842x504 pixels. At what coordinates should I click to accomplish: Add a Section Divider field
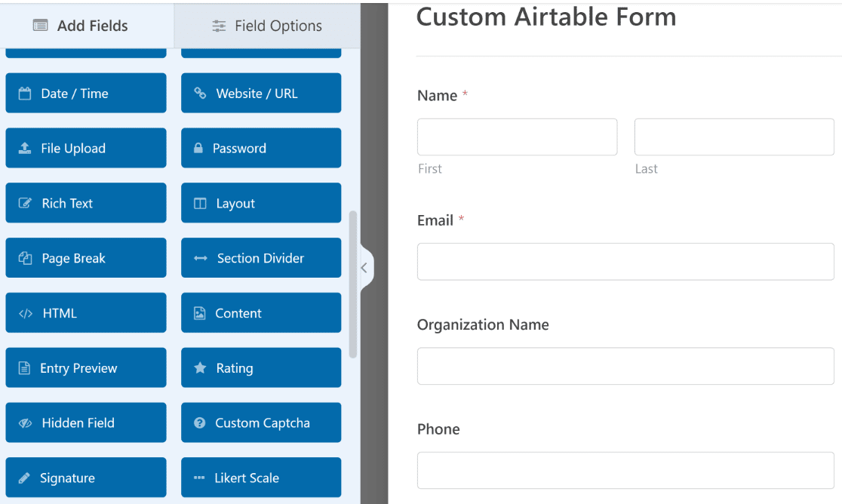pos(261,257)
